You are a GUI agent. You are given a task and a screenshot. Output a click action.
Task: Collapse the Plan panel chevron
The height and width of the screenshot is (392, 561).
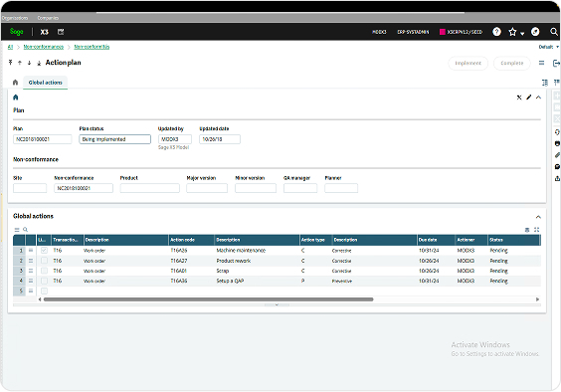pos(538,98)
